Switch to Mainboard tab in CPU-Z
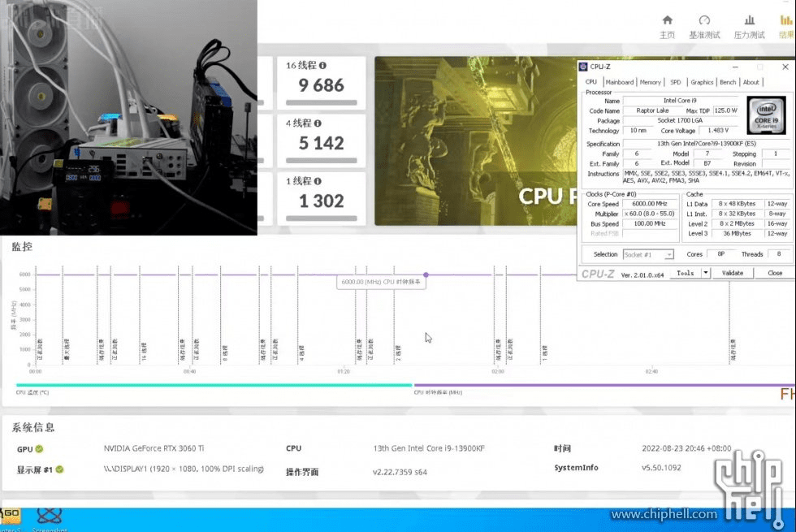The image size is (796, 532). coord(619,82)
